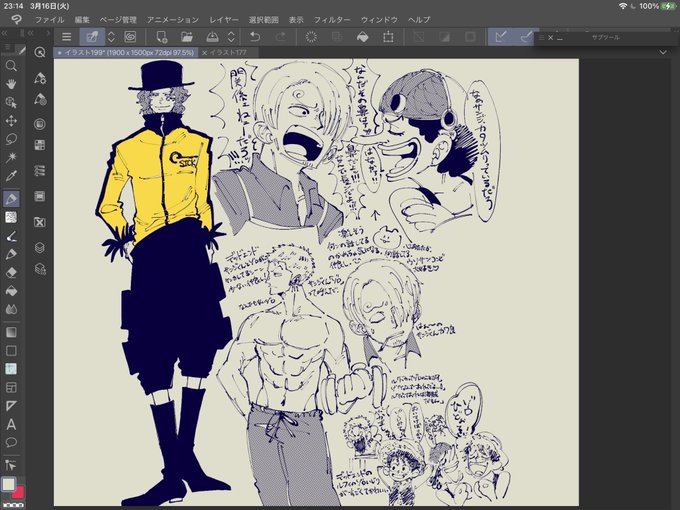The height and width of the screenshot is (510, 680).
Task: Select the Balloon speech bubble tool
Action: [11, 442]
